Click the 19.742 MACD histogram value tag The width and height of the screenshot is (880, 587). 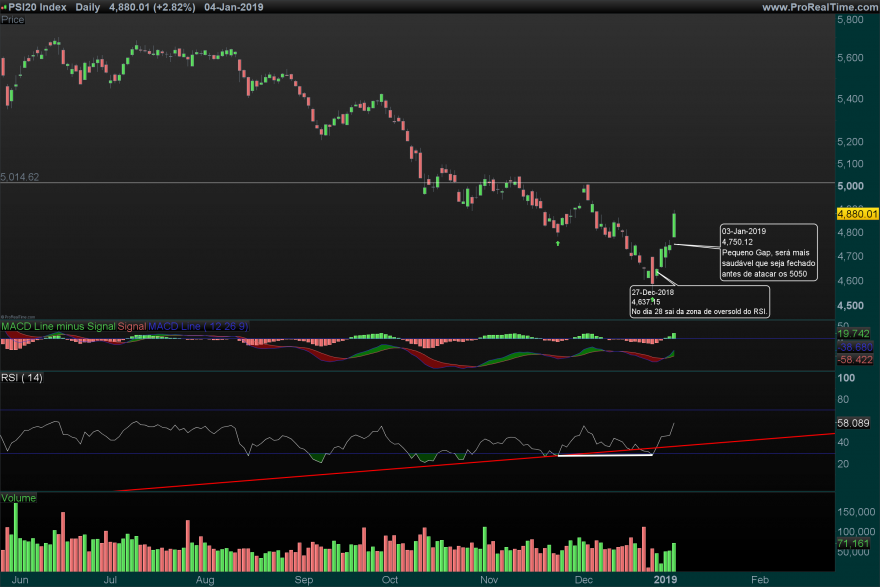point(854,334)
